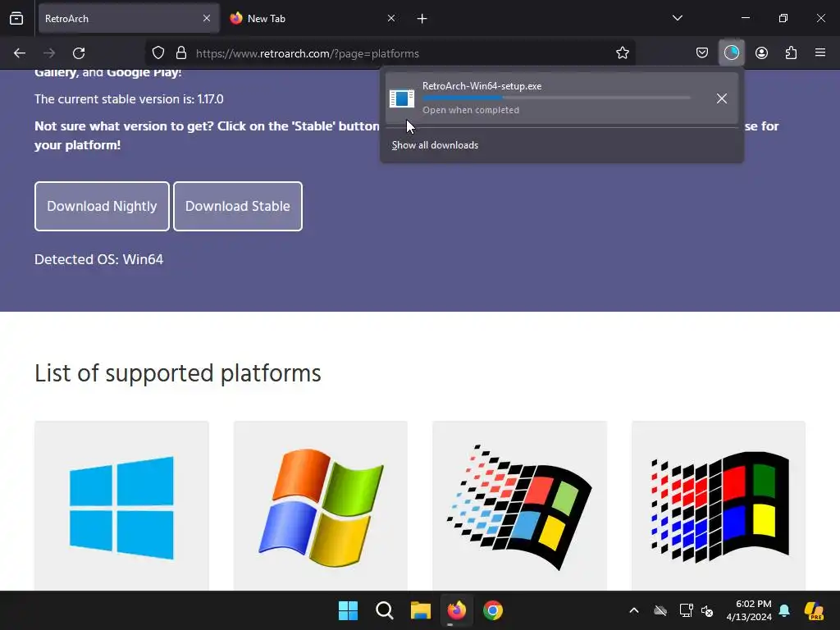Click the Firefox View icon
This screenshot has width=840, height=630.
point(16,18)
